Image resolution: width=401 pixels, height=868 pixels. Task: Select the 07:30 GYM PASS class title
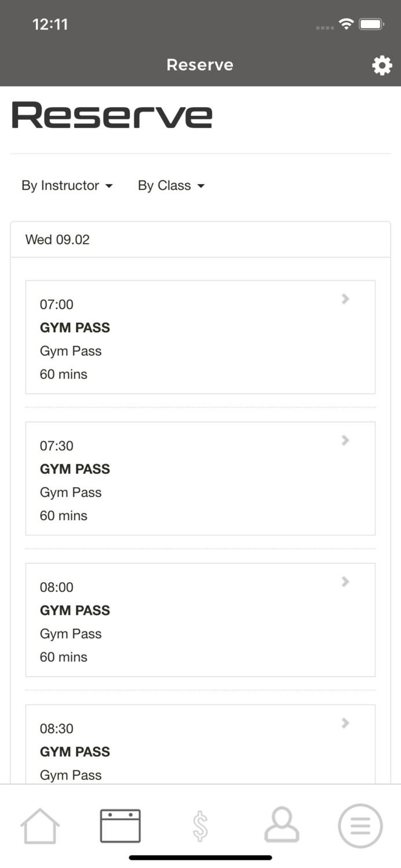click(x=75, y=469)
